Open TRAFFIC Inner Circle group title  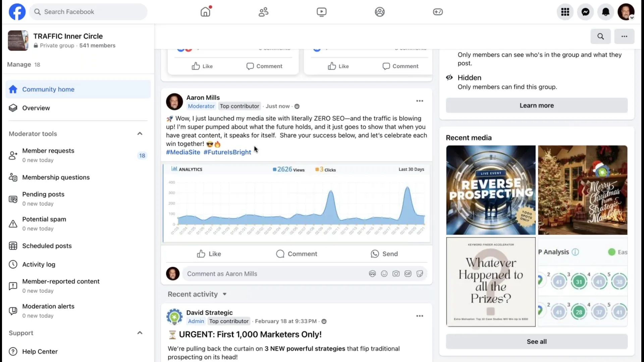[x=68, y=36]
